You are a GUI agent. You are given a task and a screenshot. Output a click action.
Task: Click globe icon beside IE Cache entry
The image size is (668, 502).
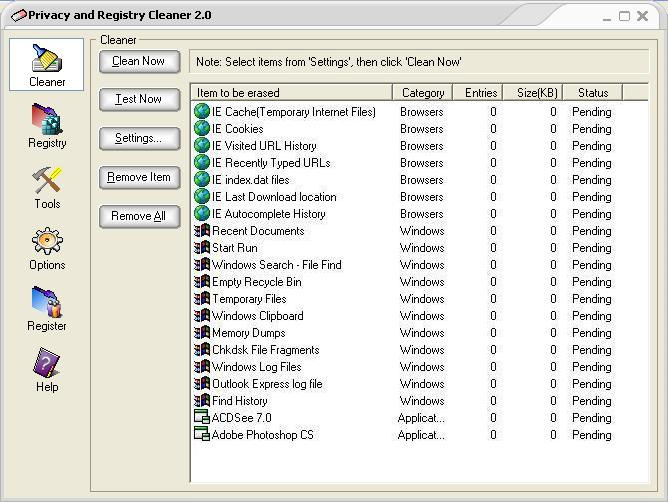(202, 111)
